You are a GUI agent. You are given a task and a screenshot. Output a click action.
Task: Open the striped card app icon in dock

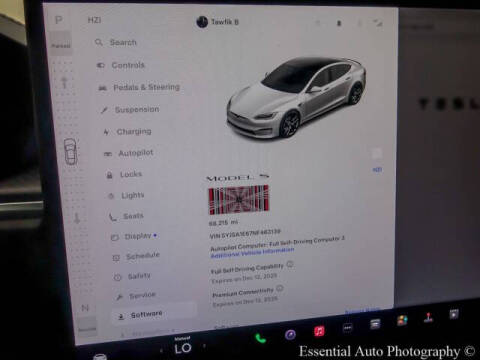375,324
